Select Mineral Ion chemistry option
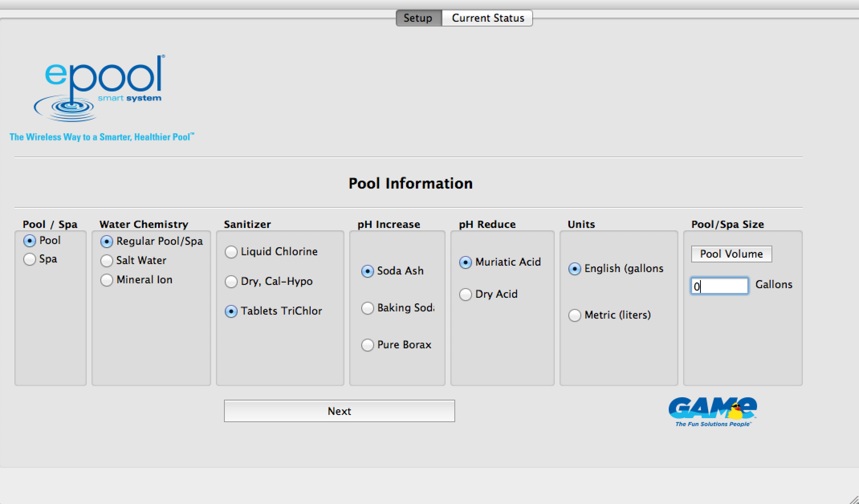Screen dimensions: 859x504 coord(106,280)
